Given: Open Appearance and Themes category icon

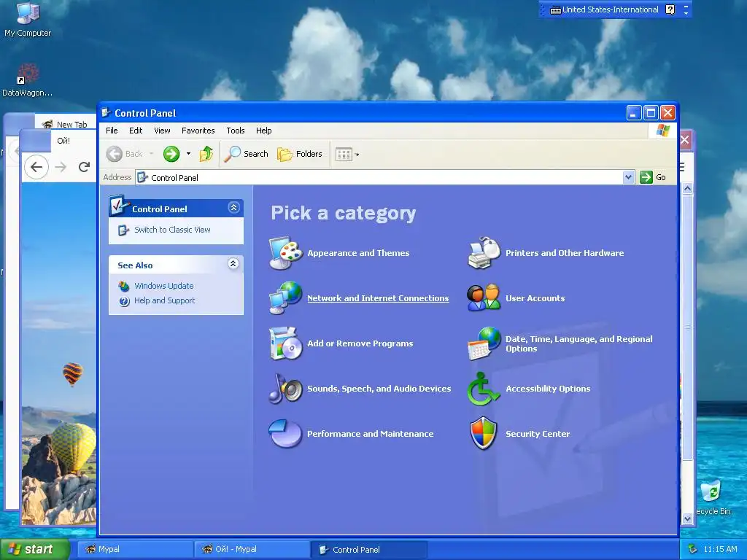Looking at the screenshot, I should pos(285,252).
